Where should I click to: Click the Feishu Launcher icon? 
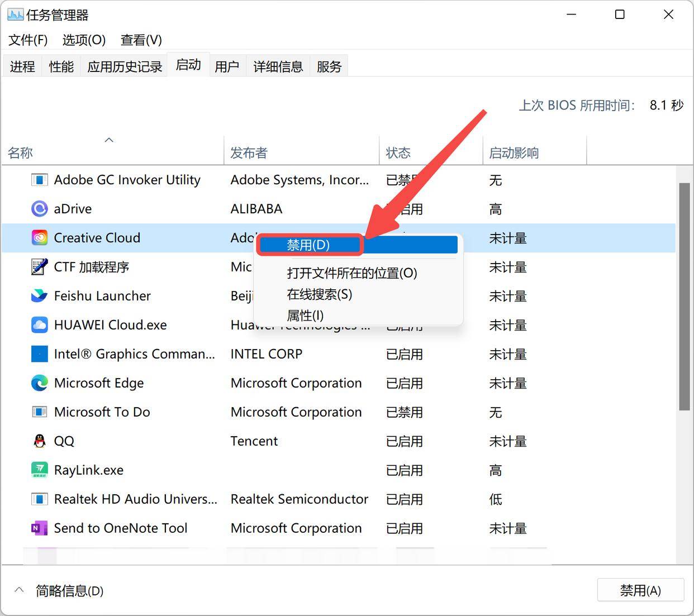click(39, 296)
